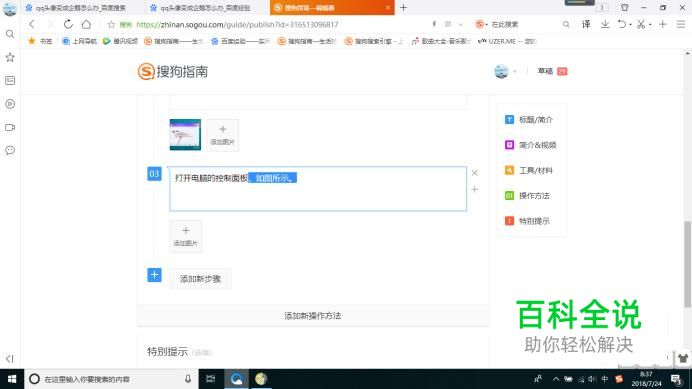Open 上网导航 bookmark
The width and height of the screenshot is (692, 389).
(79, 41)
